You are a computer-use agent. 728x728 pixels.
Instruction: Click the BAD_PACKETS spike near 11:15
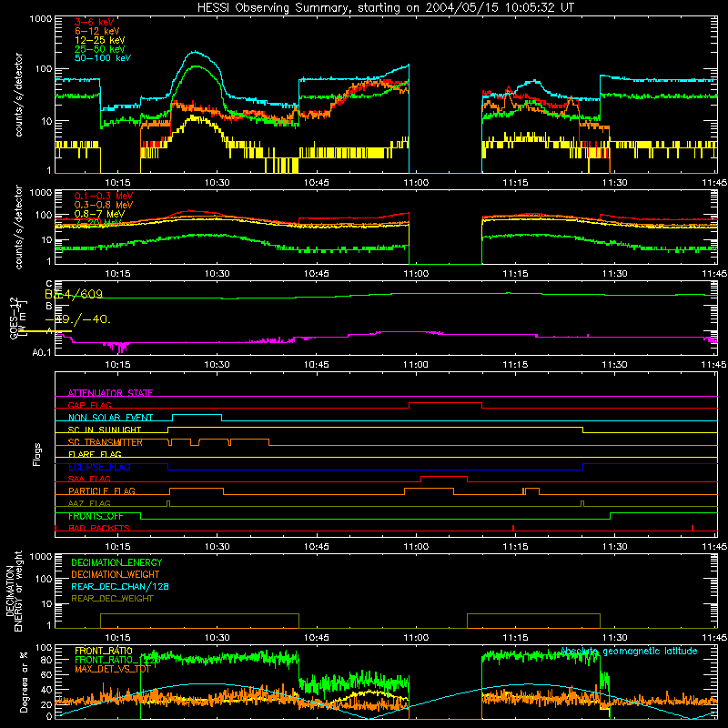pyautogui.click(x=513, y=528)
